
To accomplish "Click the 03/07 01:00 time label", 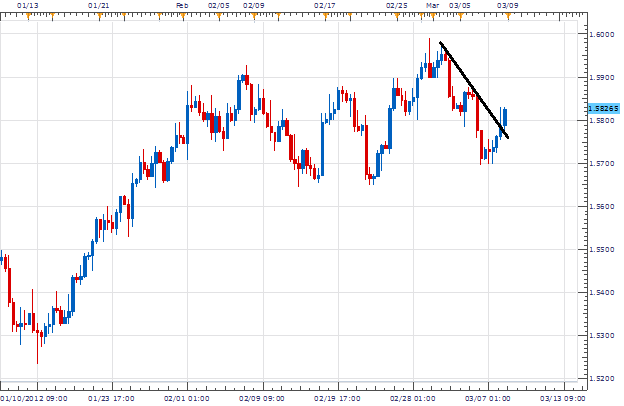I will click(x=488, y=398).
